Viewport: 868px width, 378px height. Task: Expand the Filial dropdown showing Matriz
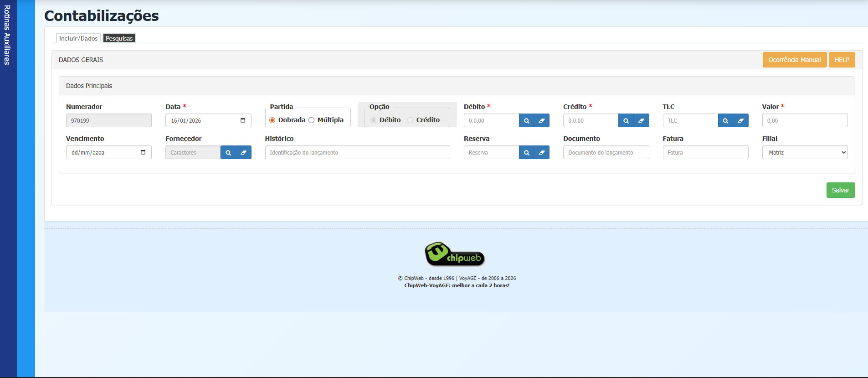click(x=804, y=153)
